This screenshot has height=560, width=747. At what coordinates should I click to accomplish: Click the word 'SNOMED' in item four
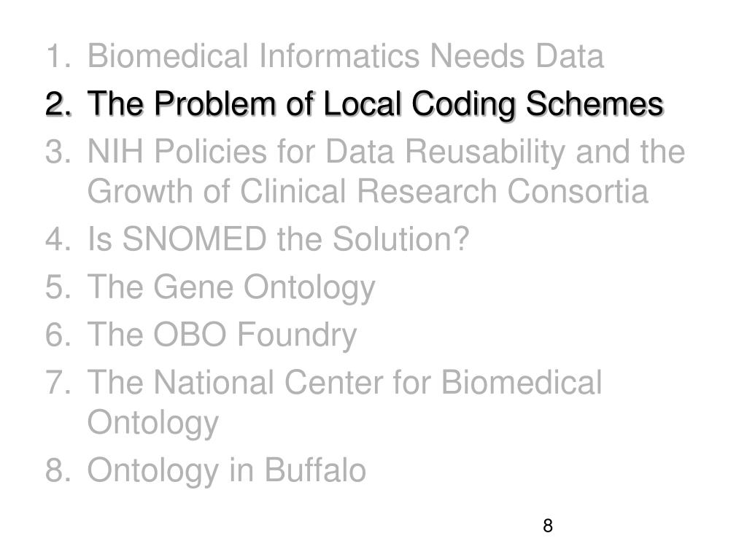[194, 239]
